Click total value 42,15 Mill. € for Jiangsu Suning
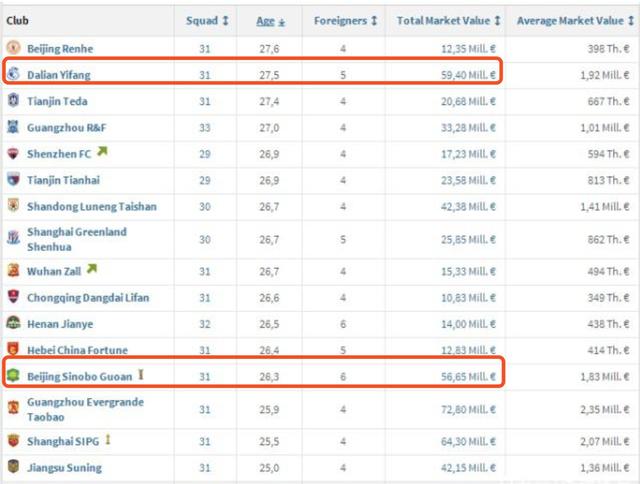Image resolution: width=640 pixels, height=484 pixels. point(468,468)
